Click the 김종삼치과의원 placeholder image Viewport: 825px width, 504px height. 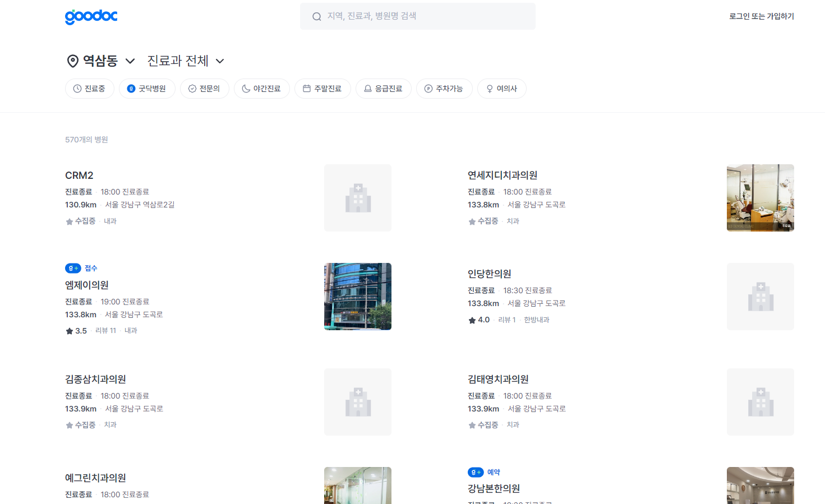358,402
